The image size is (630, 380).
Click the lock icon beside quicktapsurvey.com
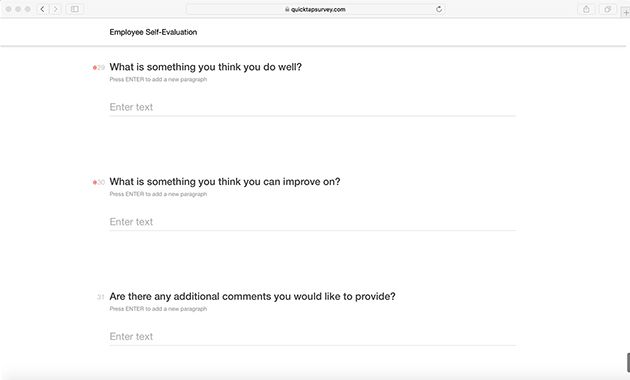[287, 9]
